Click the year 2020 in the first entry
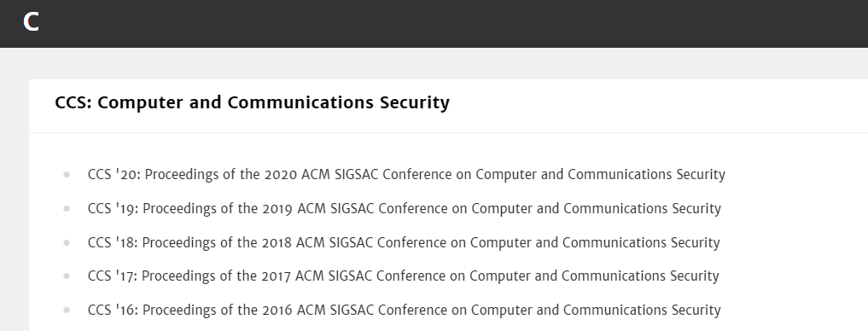The width and height of the screenshot is (868, 331). 281,174
